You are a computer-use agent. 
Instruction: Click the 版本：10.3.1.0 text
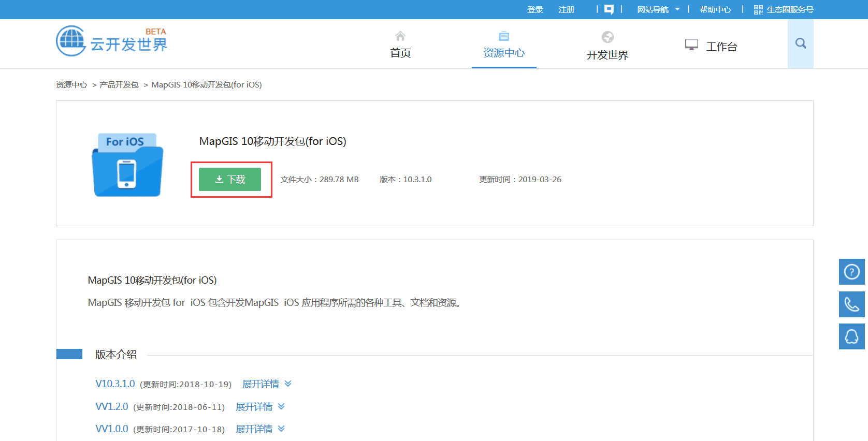click(x=406, y=179)
